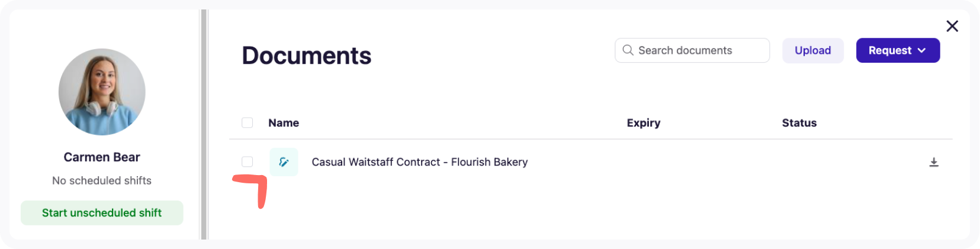980x249 pixels.
Task: Click the Carmen Bear name label
Action: [x=102, y=157]
